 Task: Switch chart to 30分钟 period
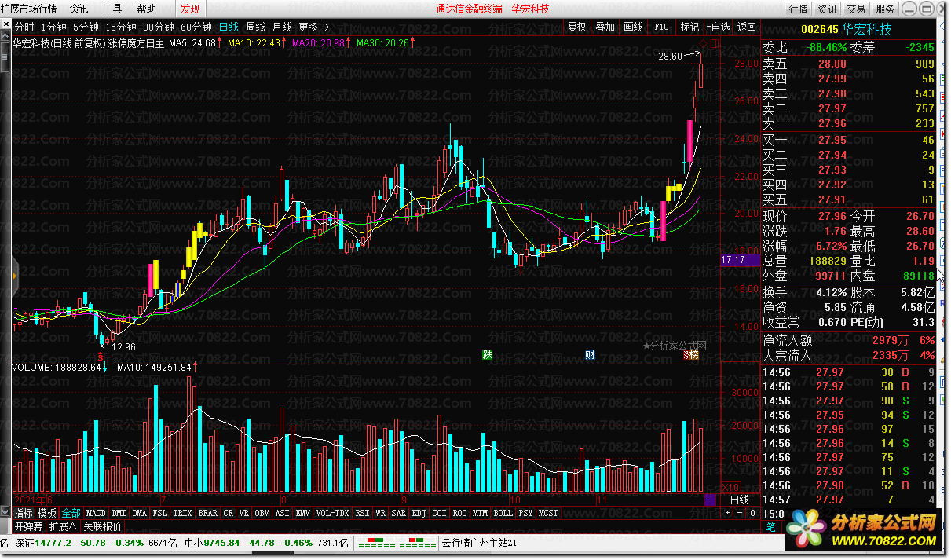click(x=158, y=27)
